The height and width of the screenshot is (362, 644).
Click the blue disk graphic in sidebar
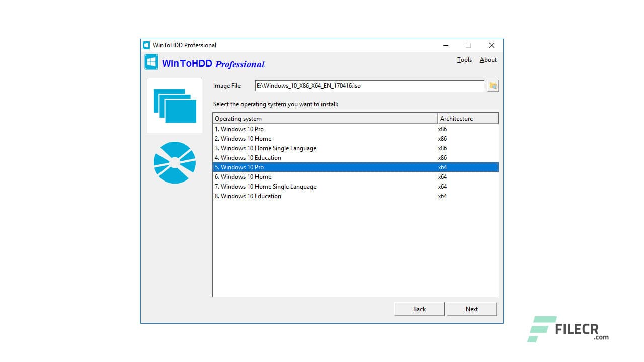[x=174, y=162]
